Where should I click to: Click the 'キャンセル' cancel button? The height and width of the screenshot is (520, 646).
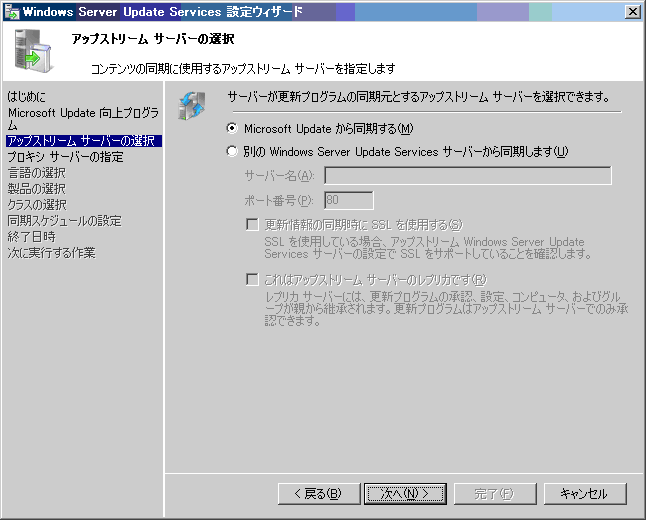coord(585,494)
